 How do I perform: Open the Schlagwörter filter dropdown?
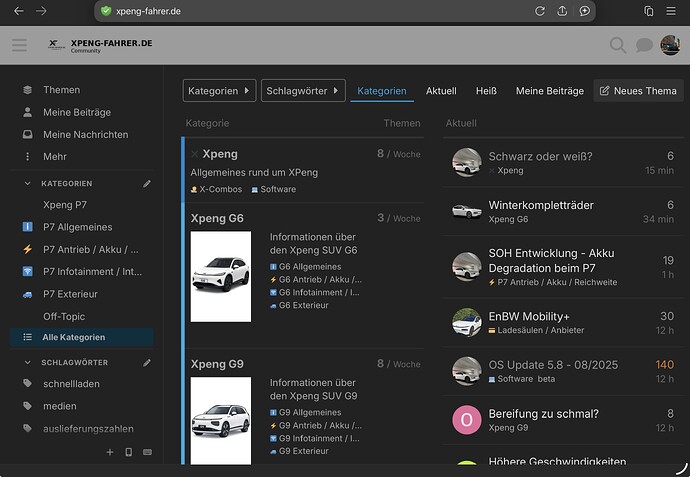click(x=303, y=91)
